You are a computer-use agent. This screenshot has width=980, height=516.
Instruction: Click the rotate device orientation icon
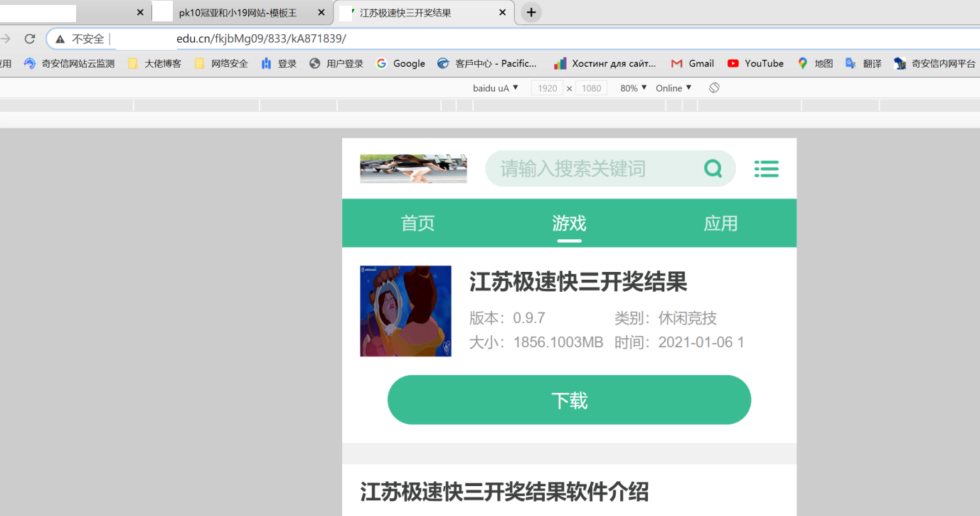[x=713, y=88]
